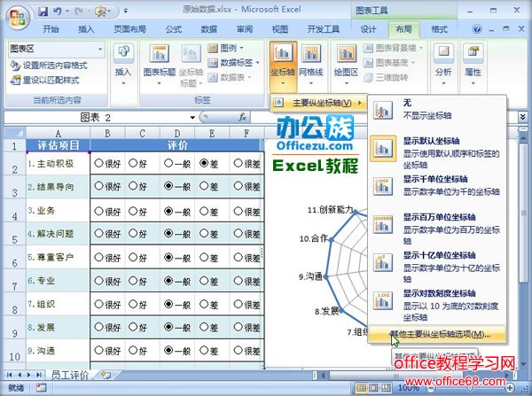532x396 pixels.
Task: Open the 网格线 (Gridlines) ribbon button
Action: pyautogui.click(x=311, y=66)
